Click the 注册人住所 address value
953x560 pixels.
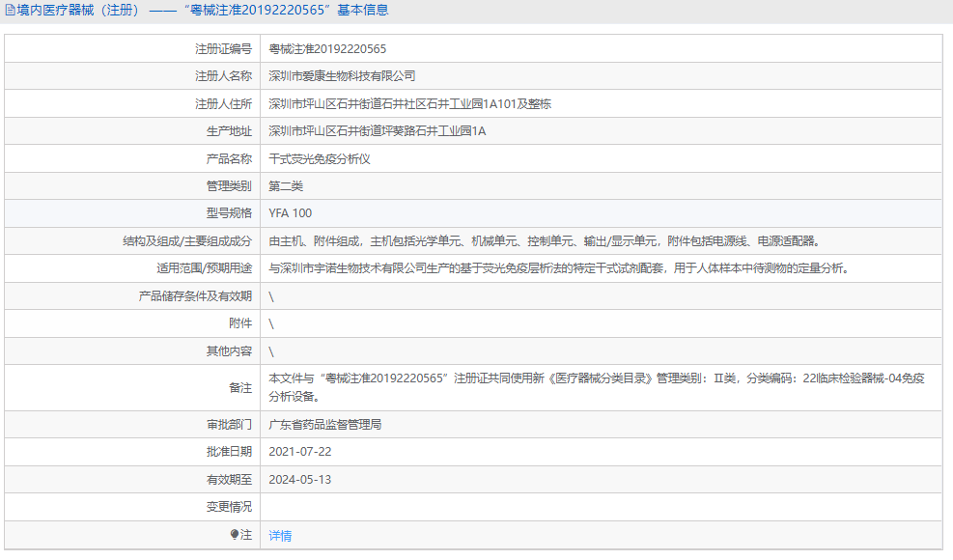pyautogui.click(x=409, y=103)
